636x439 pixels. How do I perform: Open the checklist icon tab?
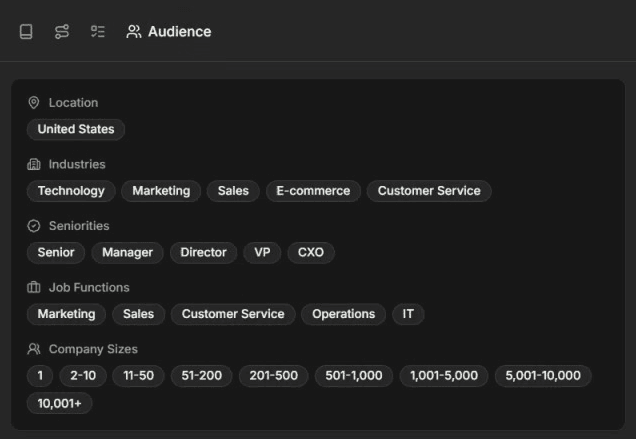coord(98,32)
